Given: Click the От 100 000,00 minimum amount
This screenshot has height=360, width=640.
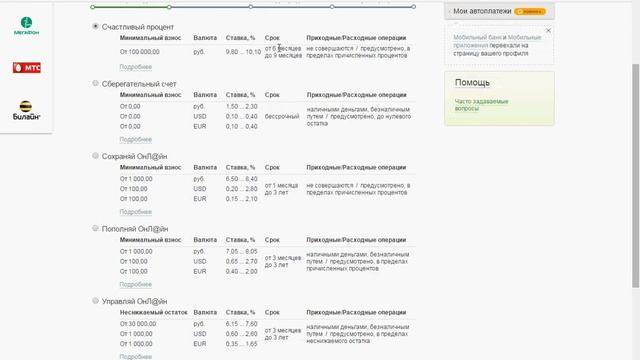Looking at the screenshot, I should pyautogui.click(x=140, y=52).
